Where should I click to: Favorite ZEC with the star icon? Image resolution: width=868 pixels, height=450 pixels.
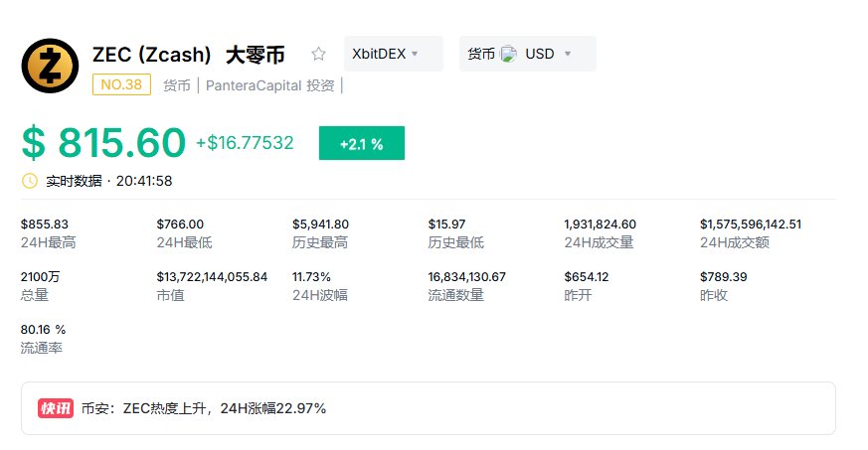[318, 54]
